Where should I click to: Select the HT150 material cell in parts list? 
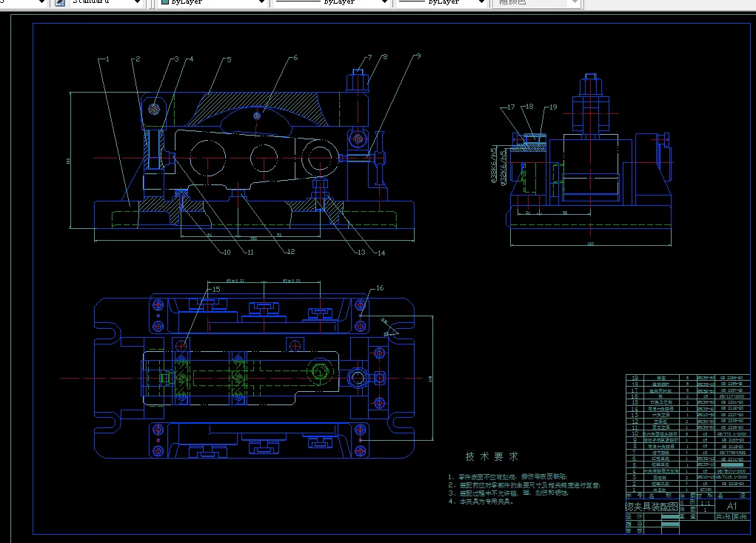(x=706, y=490)
